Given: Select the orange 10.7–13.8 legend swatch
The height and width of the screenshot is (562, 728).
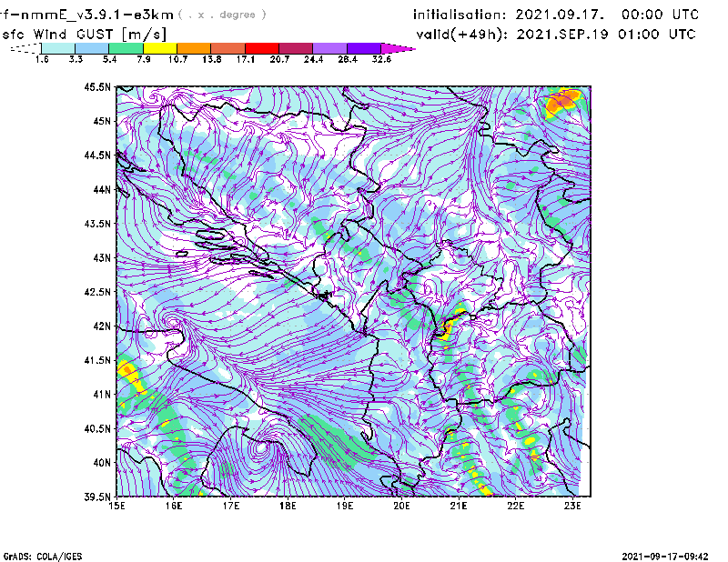Looking at the screenshot, I should [194, 48].
